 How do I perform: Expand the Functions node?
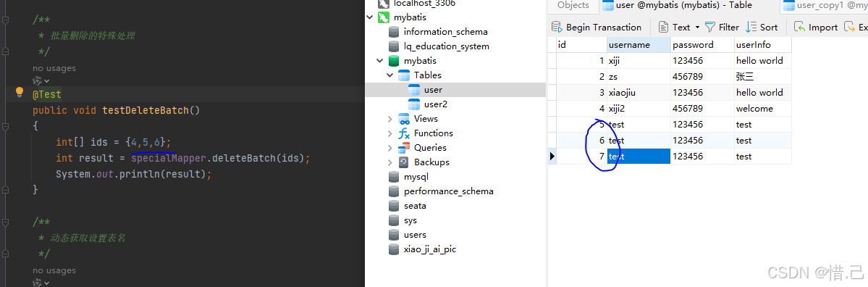[389, 133]
